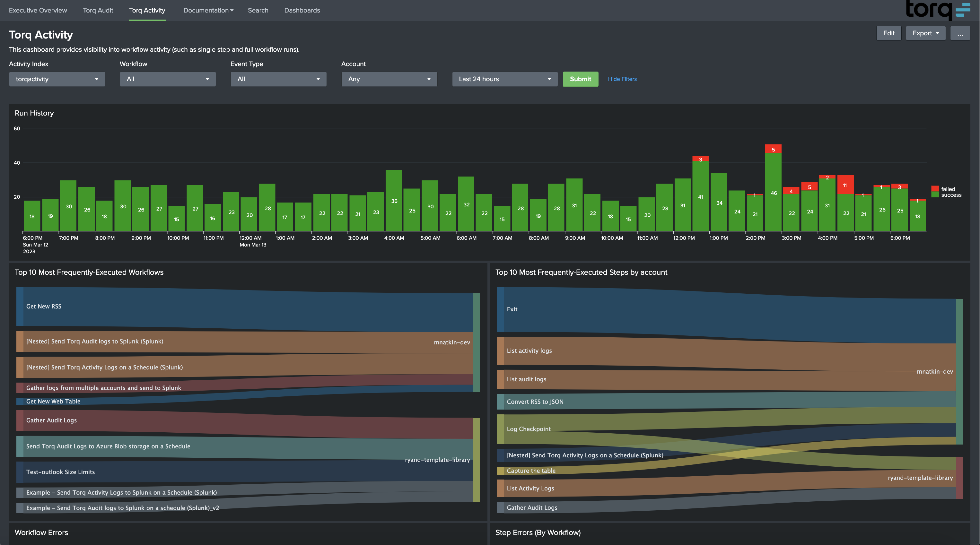The width and height of the screenshot is (980, 545).
Task: Select the Convert RSS to JSON step
Action: point(500,402)
